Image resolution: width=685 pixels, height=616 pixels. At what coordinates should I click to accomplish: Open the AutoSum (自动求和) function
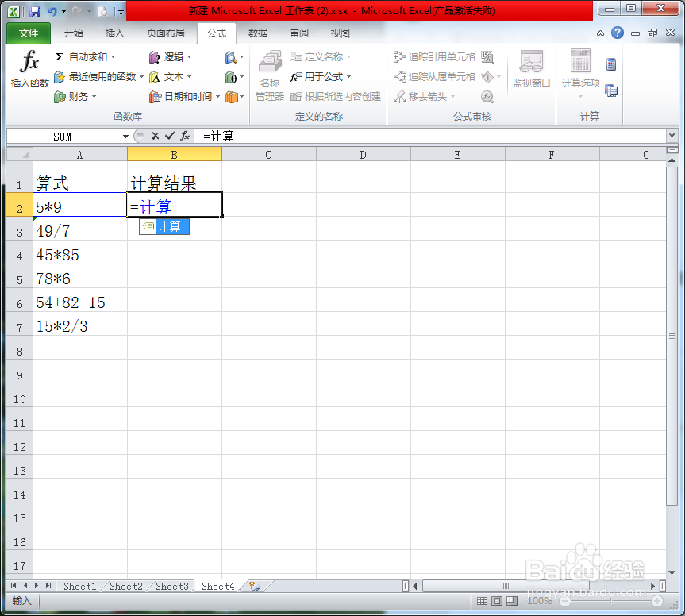point(85,57)
